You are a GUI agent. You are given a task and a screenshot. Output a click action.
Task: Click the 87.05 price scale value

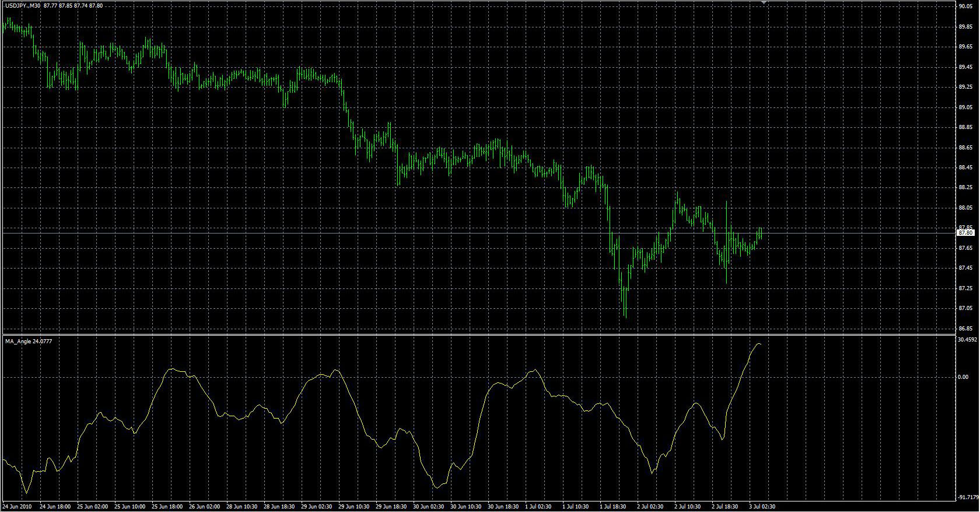(x=965, y=308)
